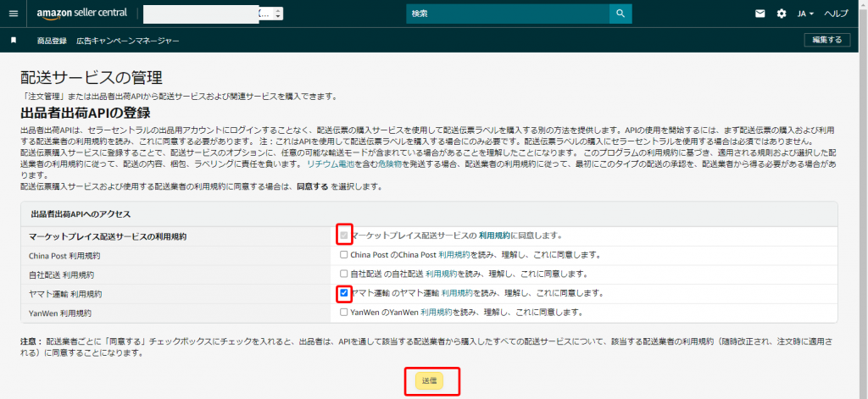Open the hamburger navigation menu

click(x=14, y=14)
